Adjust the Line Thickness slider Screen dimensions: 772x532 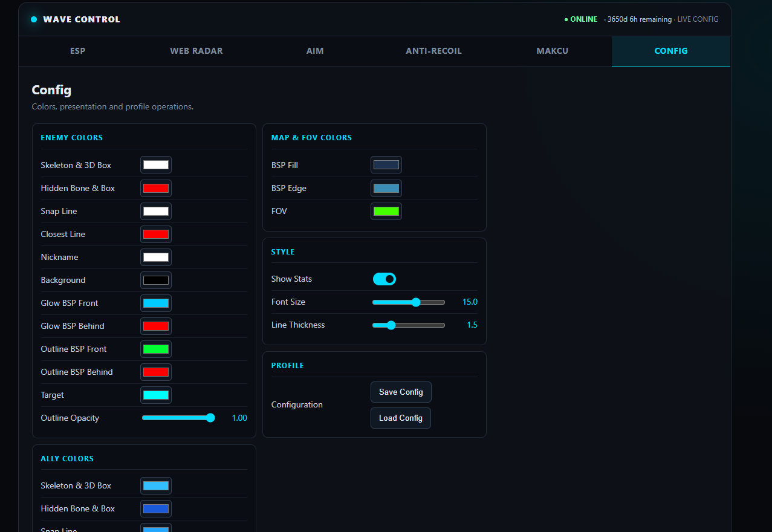point(409,325)
